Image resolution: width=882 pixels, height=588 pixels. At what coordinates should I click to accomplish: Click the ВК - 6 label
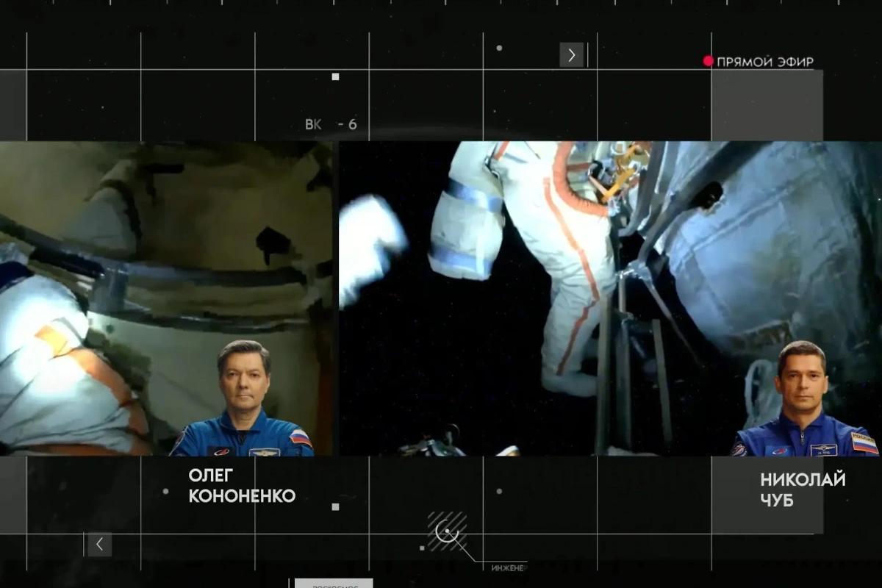331,125
